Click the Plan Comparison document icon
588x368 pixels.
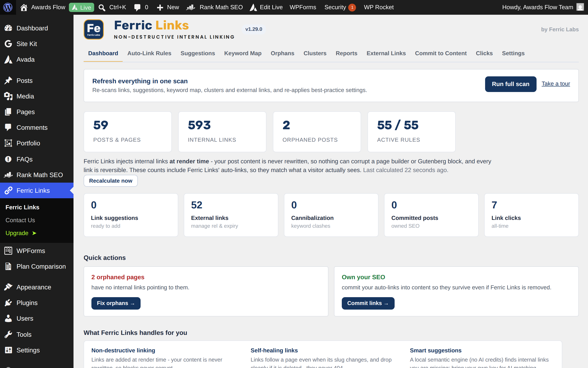click(8, 266)
